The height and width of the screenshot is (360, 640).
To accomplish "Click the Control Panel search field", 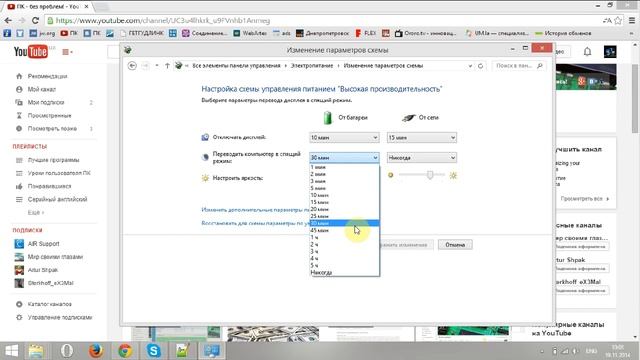I will pyautogui.click(x=518, y=66).
